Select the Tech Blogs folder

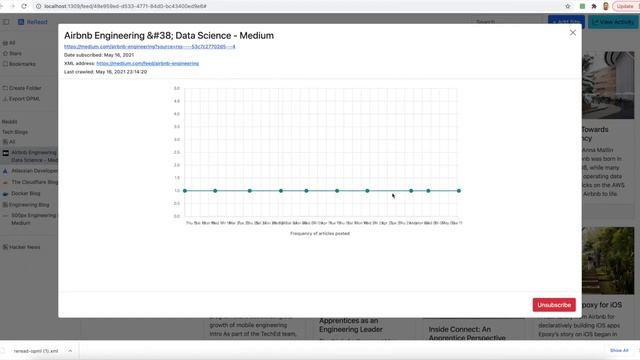point(15,132)
